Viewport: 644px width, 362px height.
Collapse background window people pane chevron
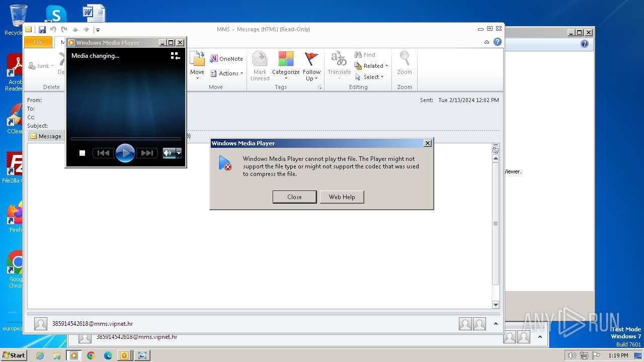click(x=540, y=337)
